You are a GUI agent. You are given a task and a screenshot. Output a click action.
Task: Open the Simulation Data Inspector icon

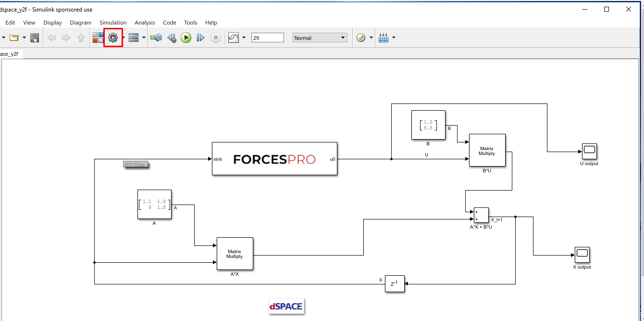[234, 38]
